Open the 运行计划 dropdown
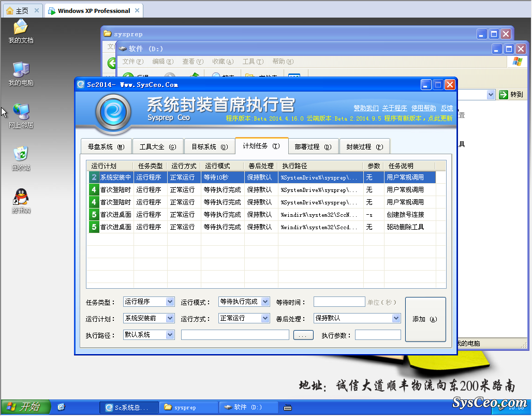 pos(170,318)
